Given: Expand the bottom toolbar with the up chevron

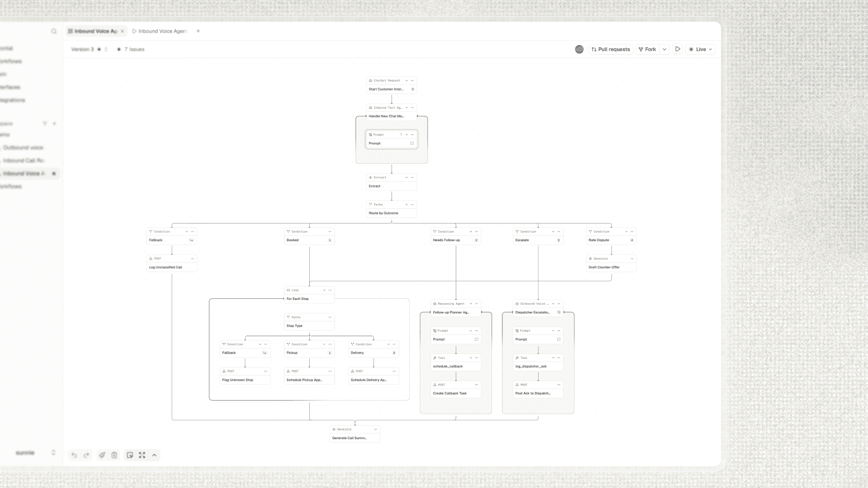Looking at the screenshot, I should tap(155, 455).
